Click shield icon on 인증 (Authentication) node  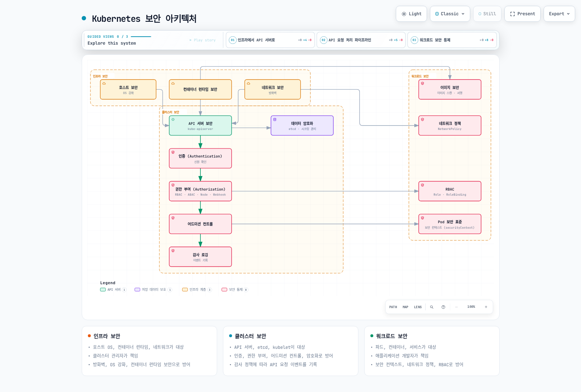(173, 152)
